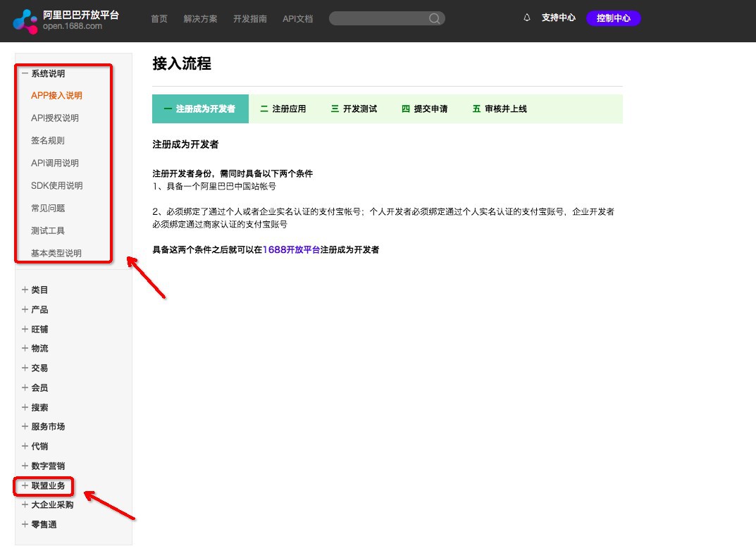The width and height of the screenshot is (756, 558).
Task: Switch to the 三 开发测试 step tab
Action: [354, 109]
